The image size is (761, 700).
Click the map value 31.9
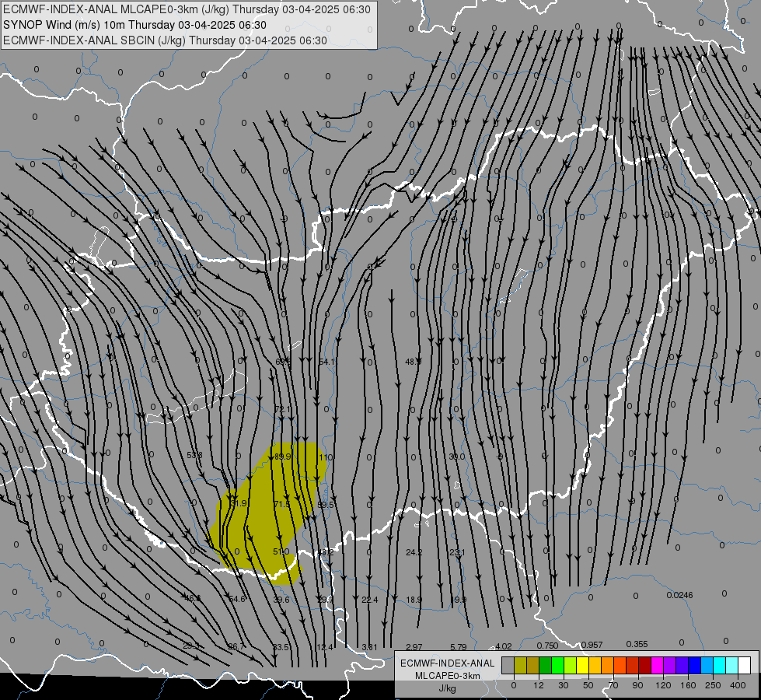coord(239,503)
